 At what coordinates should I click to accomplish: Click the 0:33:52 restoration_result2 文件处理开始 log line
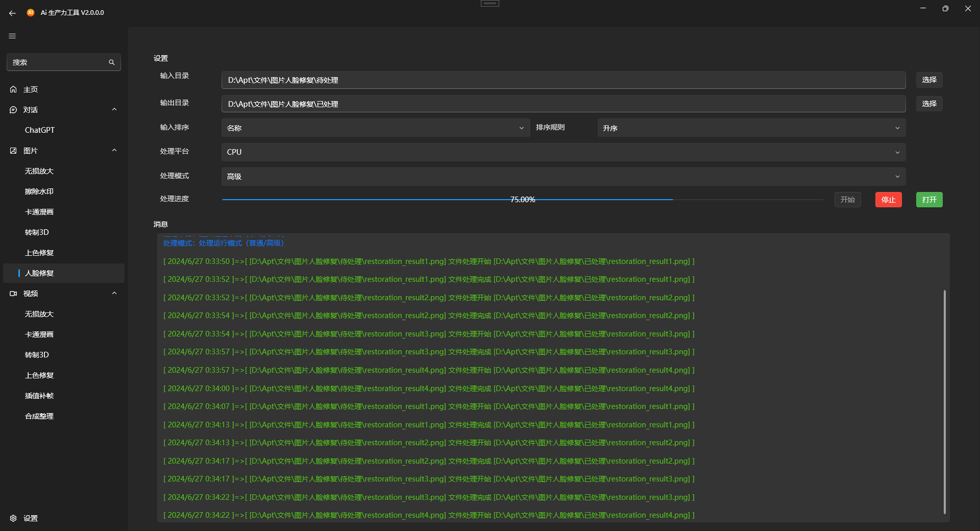click(x=429, y=298)
